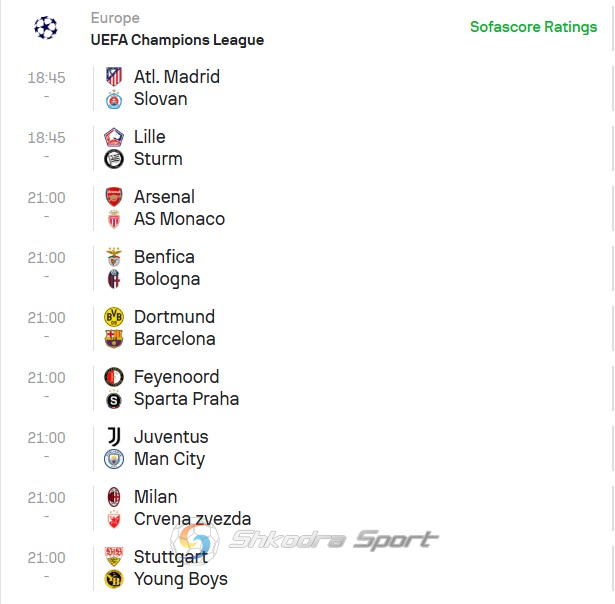Open the Lille team name
Image resolution: width=615 pixels, height=604 pixels.
149,137
